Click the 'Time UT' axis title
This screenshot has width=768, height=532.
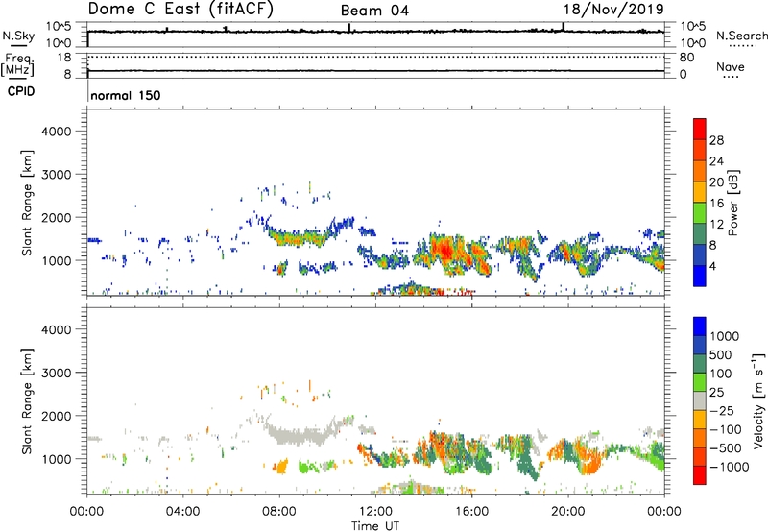375,525
